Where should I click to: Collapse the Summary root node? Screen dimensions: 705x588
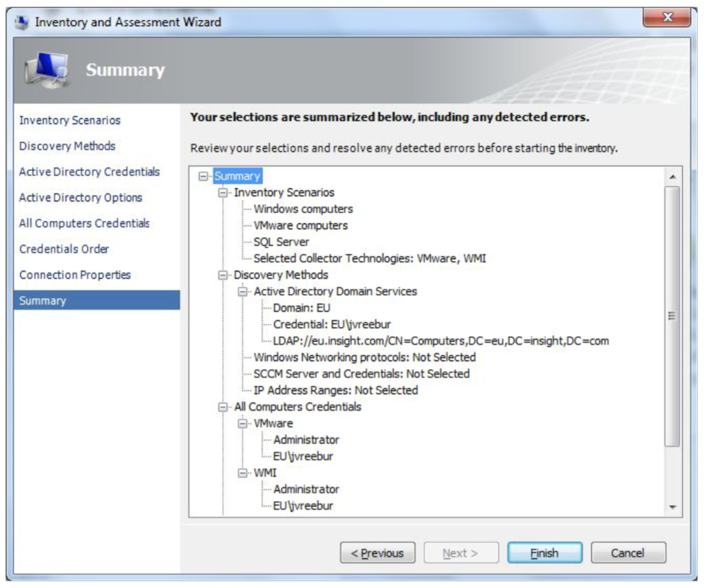(x=203, y=177)
